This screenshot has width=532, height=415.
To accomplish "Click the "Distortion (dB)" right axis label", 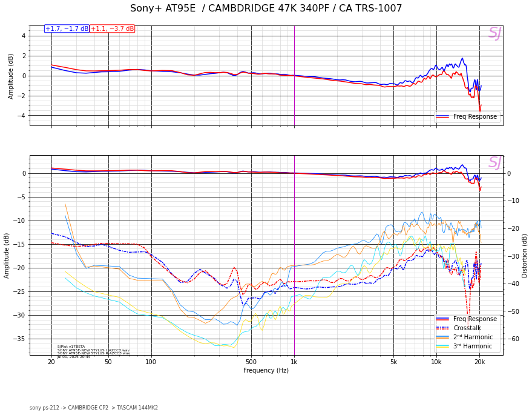I will click(x=525, y=256).
